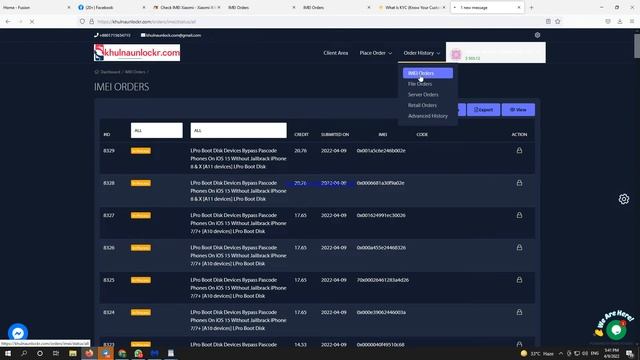Click weather widget in taskbar
The image size is (640, 360).
[x=537, y=353]
